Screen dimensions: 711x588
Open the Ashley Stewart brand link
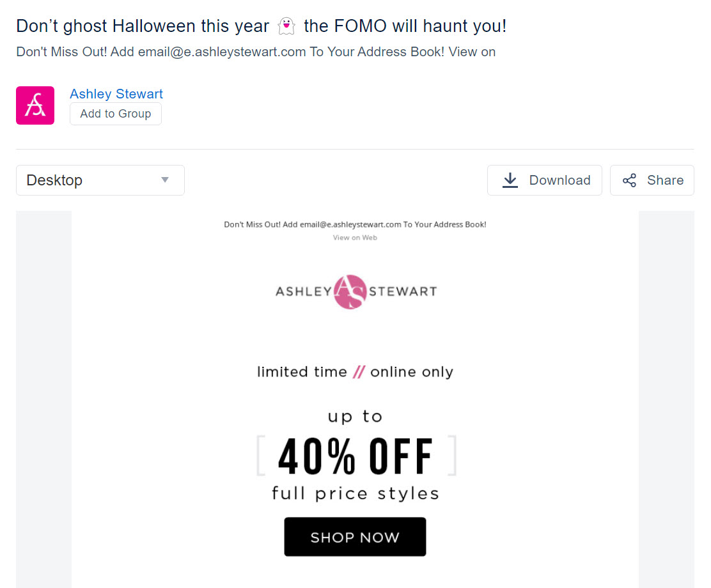pyautogui.click(x=116, y=94)
